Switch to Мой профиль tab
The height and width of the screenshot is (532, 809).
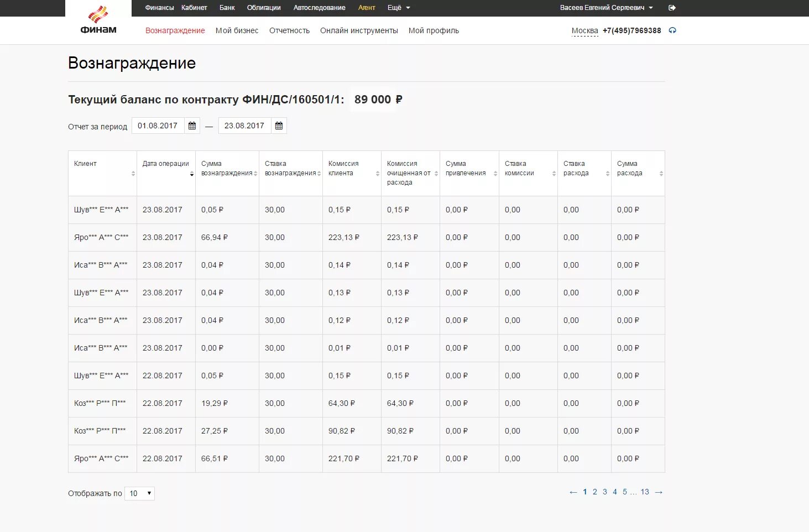(x=434, y=30)
